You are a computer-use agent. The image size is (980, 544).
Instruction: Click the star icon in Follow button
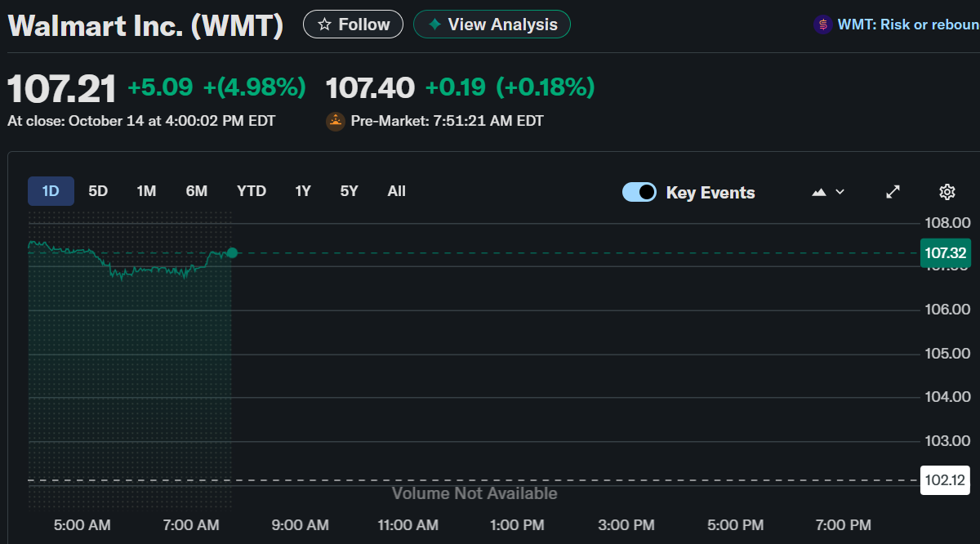point(324,25)
